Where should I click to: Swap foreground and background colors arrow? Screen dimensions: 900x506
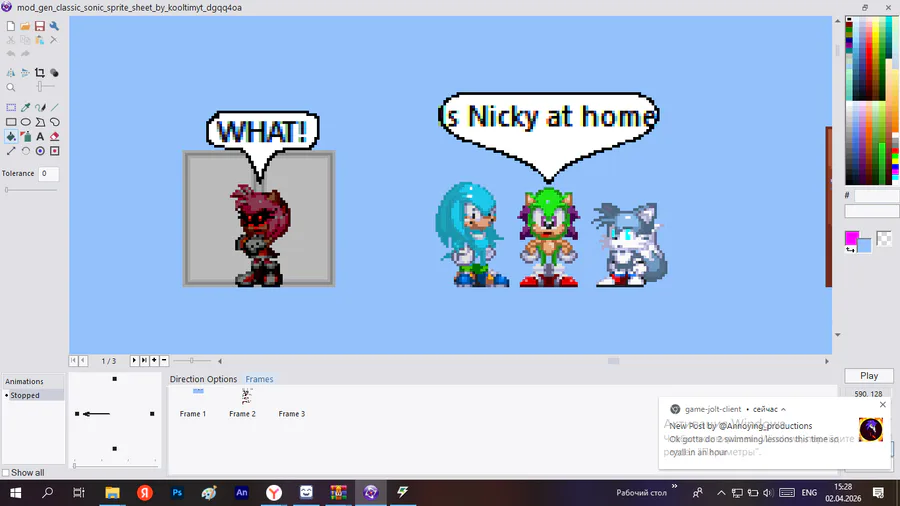tap(850, 250)
